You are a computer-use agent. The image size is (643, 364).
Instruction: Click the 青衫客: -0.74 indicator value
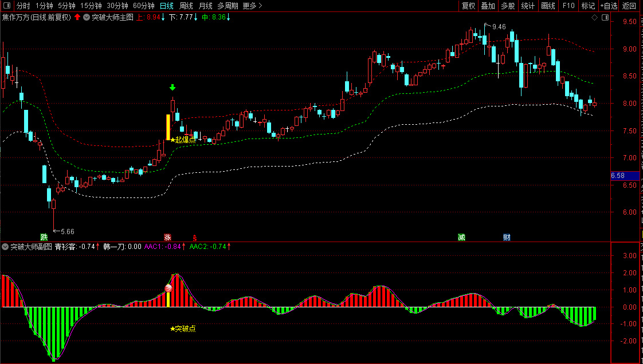[x=77, y=247]
